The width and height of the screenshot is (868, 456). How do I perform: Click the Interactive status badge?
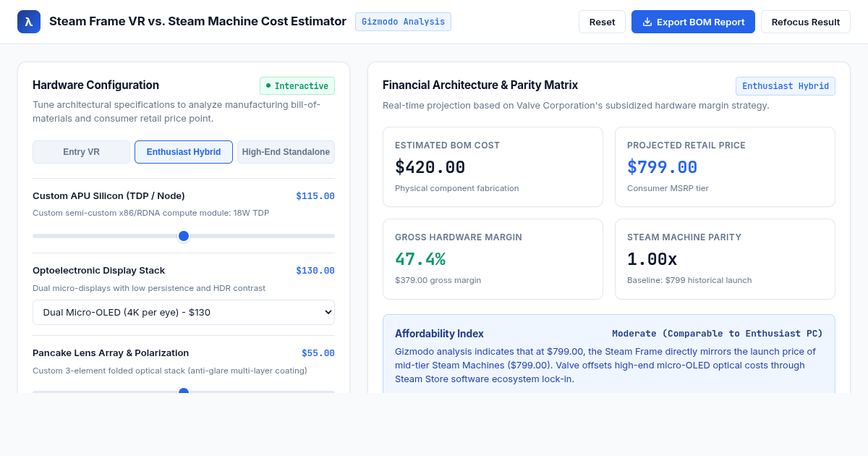click(x=297, y=86)
